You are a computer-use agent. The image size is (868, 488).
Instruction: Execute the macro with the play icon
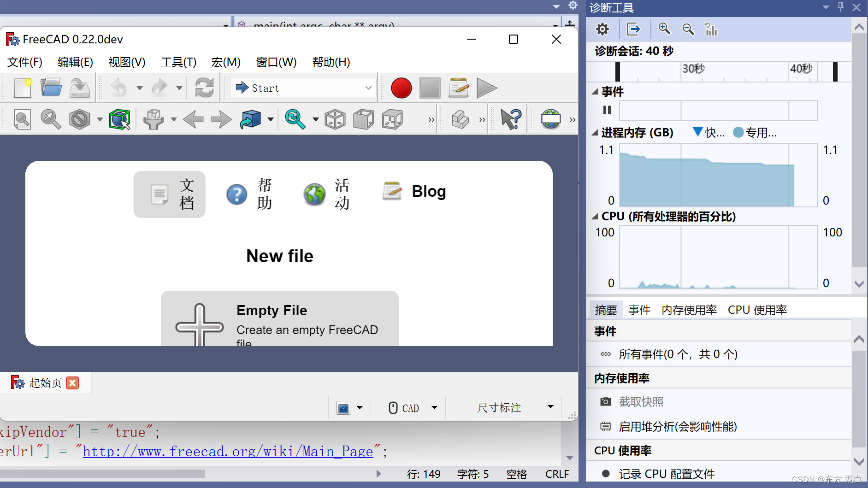tap(487, 88)
